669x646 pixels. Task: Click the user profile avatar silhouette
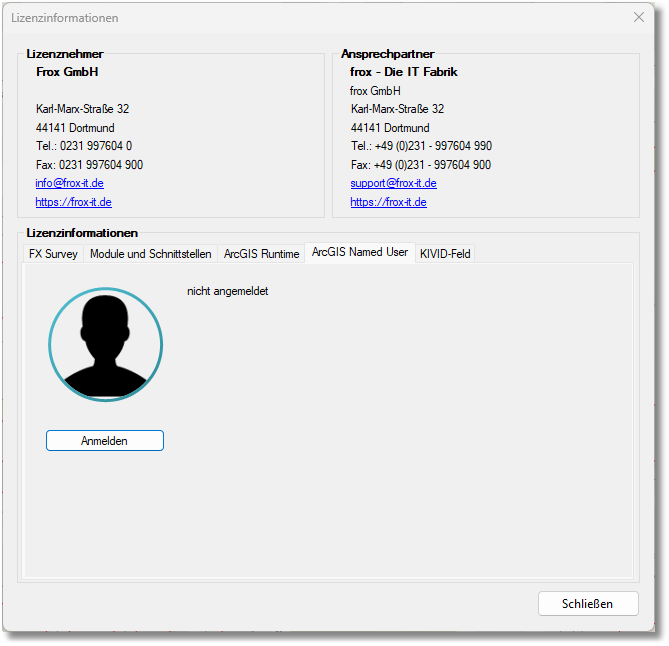coord(105,344)
